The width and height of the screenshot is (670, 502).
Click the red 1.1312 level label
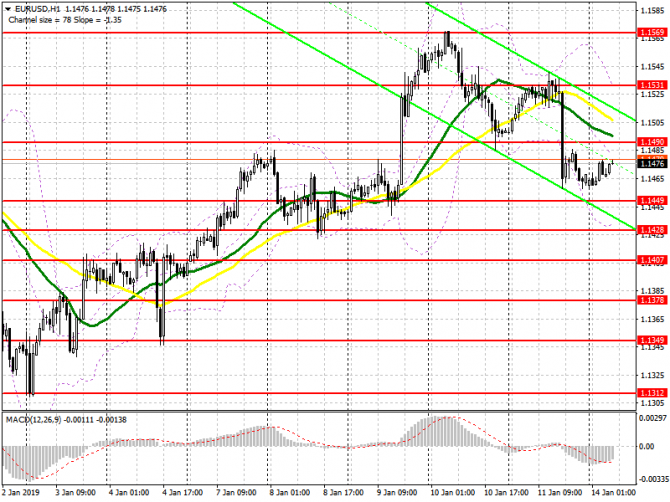tap(652, 393)
